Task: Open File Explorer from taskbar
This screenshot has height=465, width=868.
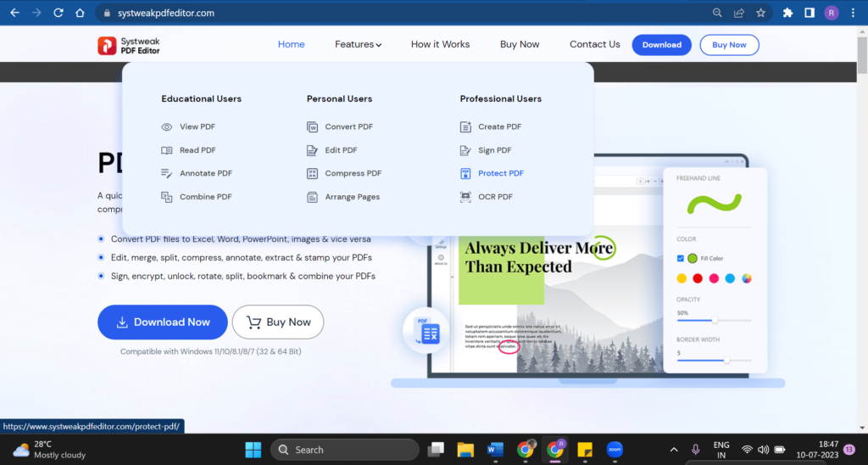Action: click(x=465, y=450)
